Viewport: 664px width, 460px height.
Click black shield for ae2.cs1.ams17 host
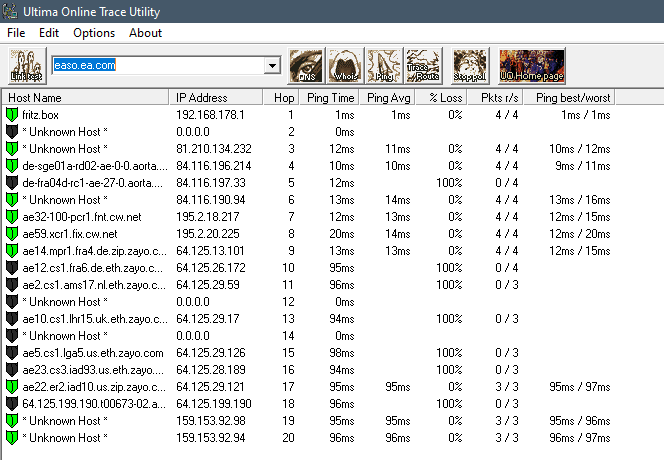pyautogui.click(x=12, y=285)
